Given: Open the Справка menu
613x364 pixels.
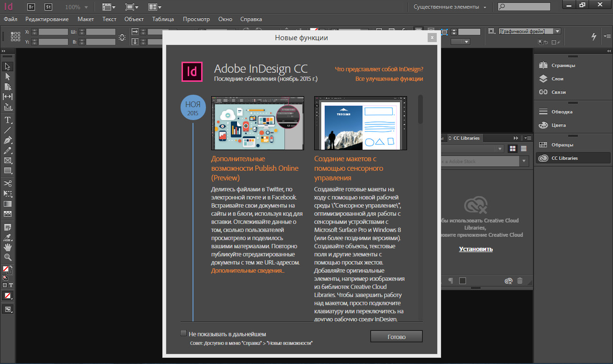Looking at the screenshot, I should 251,19.
